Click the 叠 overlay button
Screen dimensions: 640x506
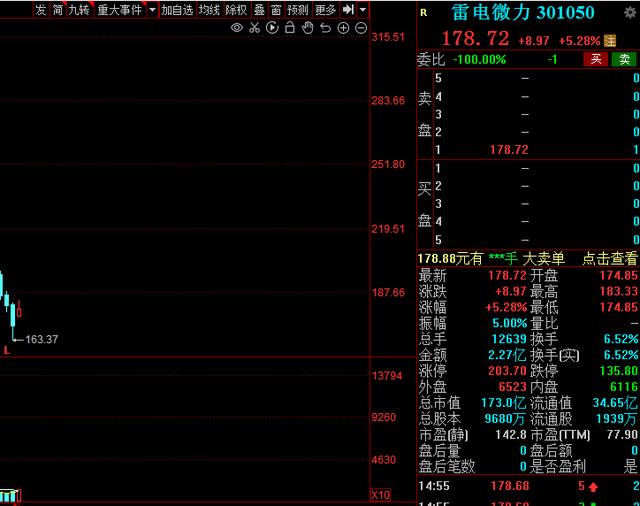(259, 9)
